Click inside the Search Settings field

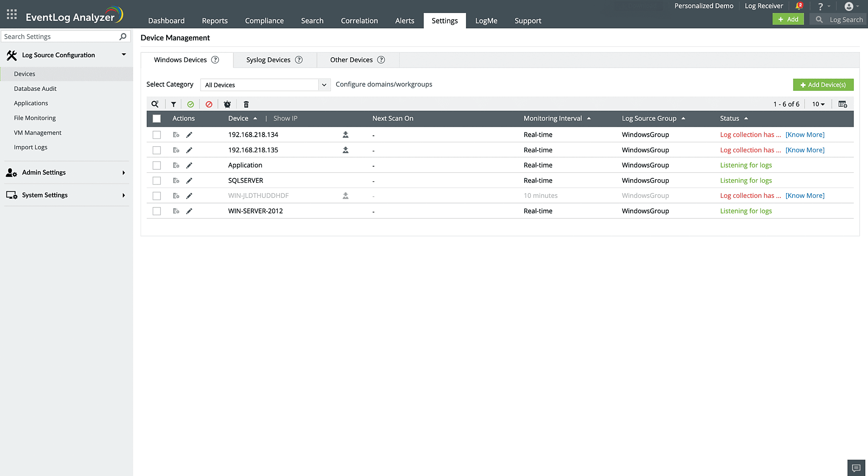[x=61, y=36]
